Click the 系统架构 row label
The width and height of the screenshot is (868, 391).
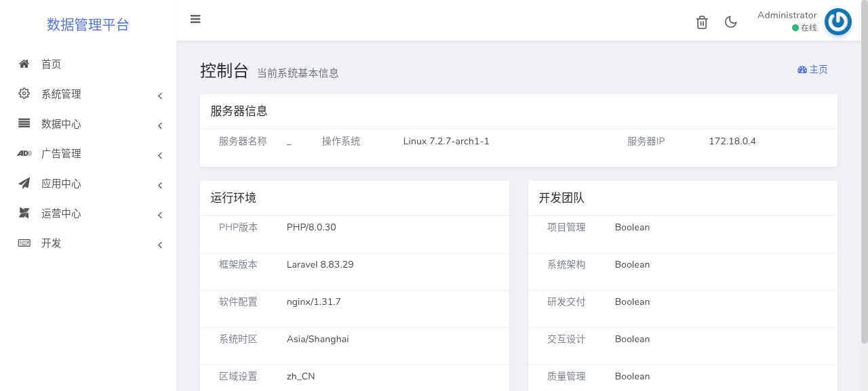coord(566,265)
